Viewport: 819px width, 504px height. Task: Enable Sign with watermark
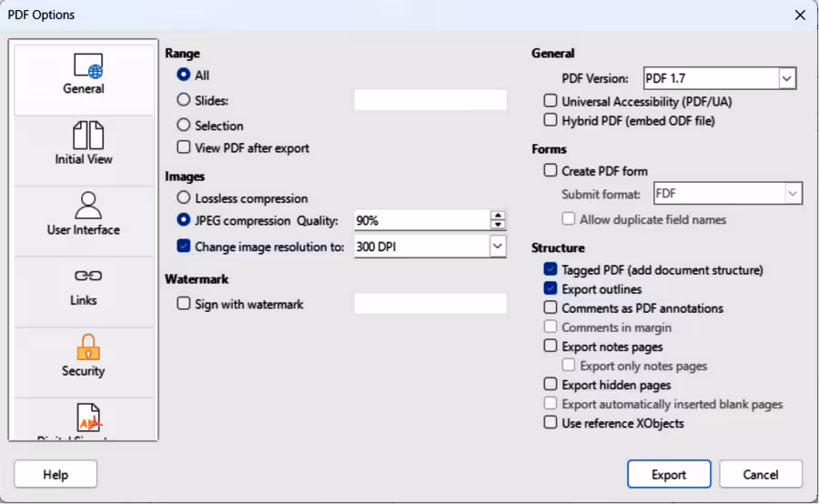tap(183, 304)
